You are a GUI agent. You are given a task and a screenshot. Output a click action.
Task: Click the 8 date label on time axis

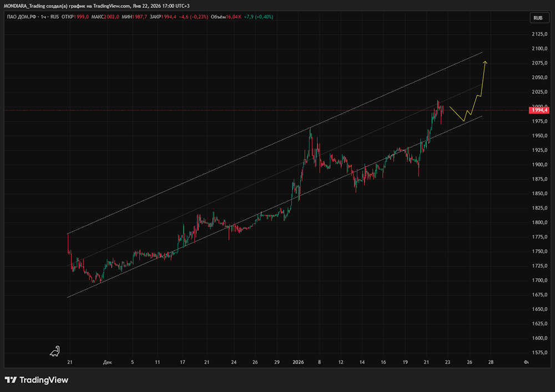point(319,362)
